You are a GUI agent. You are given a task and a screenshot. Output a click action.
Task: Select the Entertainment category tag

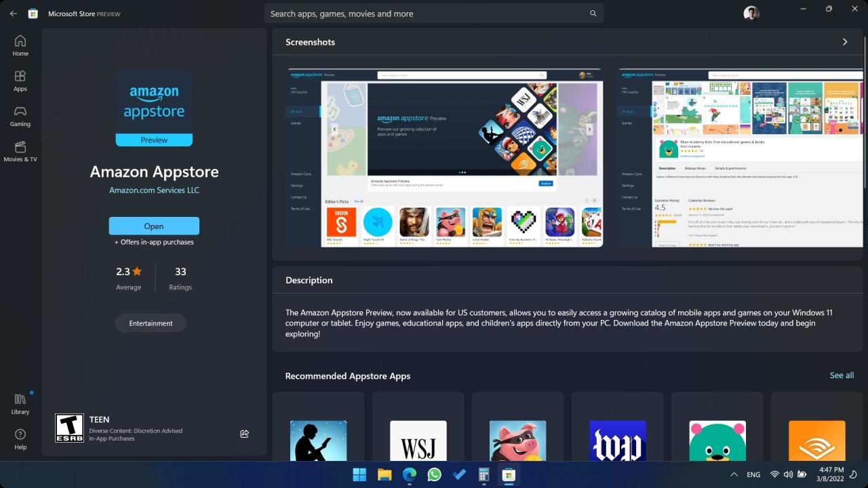point(151,323)
